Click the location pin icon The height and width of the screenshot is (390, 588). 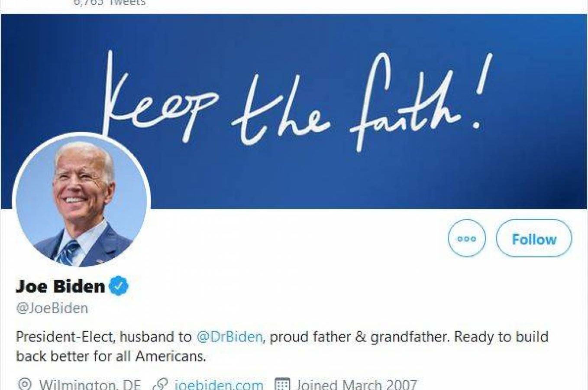click(25, 384)
